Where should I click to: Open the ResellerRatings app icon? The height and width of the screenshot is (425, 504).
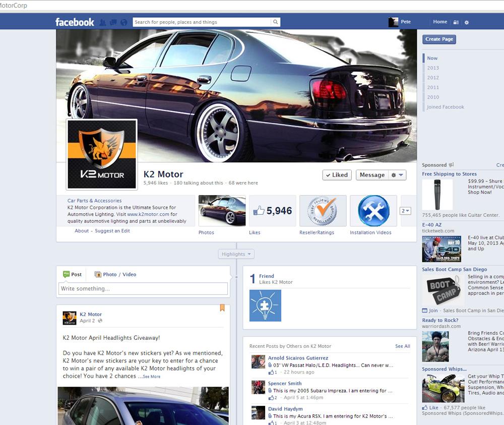(x=323, y=211)
